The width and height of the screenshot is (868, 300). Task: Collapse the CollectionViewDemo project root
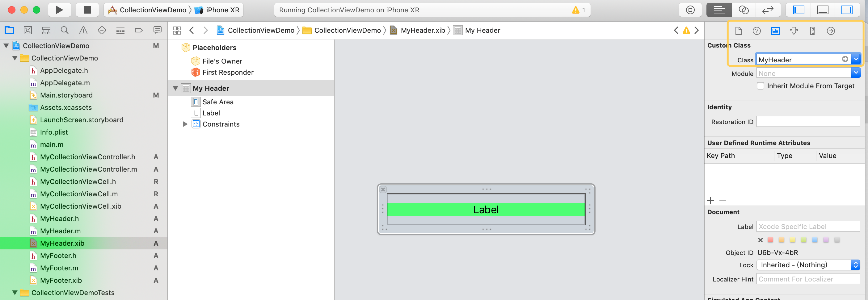pyautogui.click(x=6, y=45)
